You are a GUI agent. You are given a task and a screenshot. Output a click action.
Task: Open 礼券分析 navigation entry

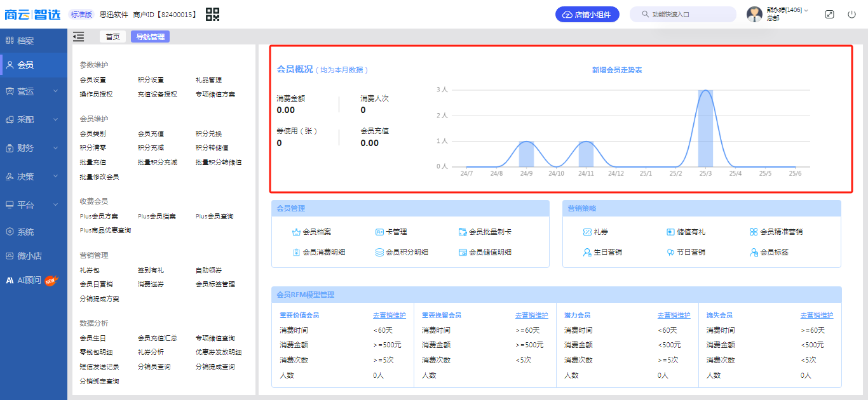[151, 352]
